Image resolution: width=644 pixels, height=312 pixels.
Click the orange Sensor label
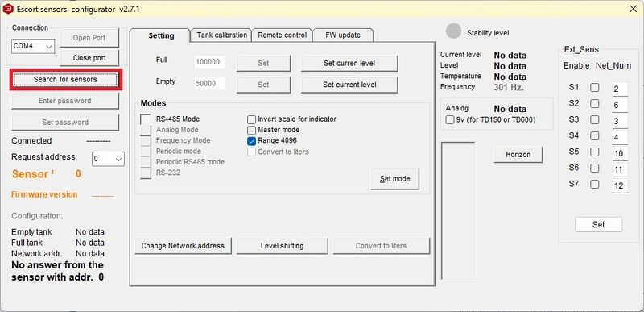click(x=33, y=174)
